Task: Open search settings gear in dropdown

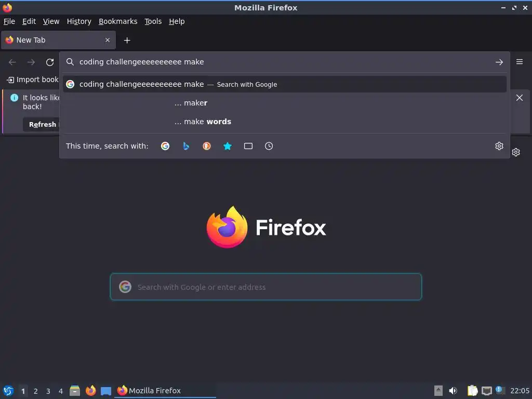Action: coord(499,146)
